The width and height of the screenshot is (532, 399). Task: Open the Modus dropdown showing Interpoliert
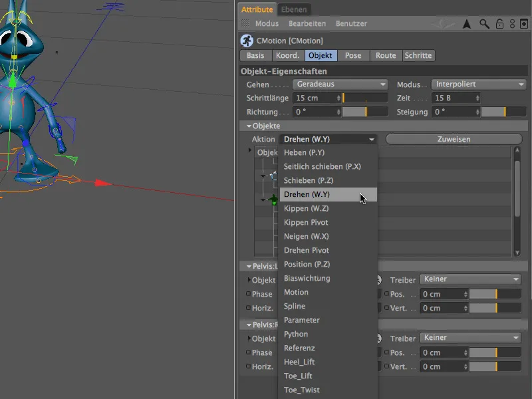479,84
